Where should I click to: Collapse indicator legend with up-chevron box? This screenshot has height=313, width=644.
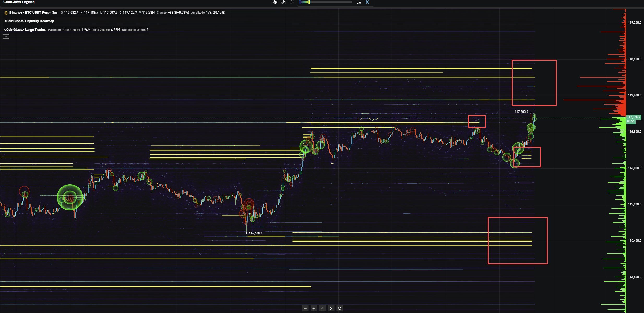pyautogui.click(x=6, y=37)
